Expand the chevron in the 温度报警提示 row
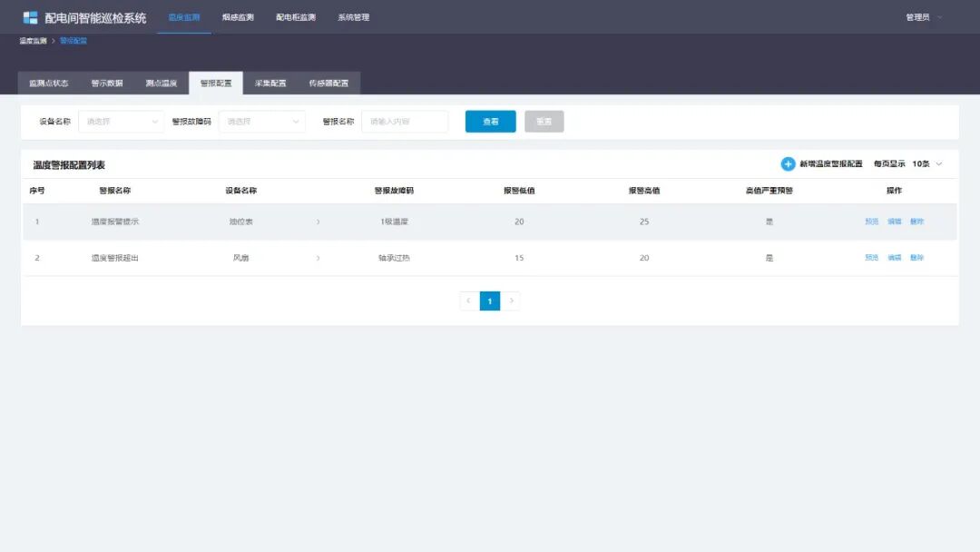This screenshot has height=552, width=980. (x=318, y=221)
